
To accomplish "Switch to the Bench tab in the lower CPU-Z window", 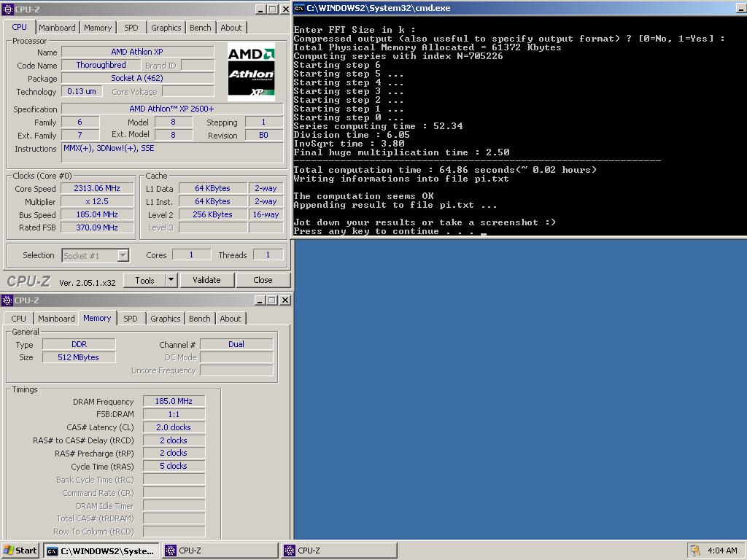I will (200, 319).
